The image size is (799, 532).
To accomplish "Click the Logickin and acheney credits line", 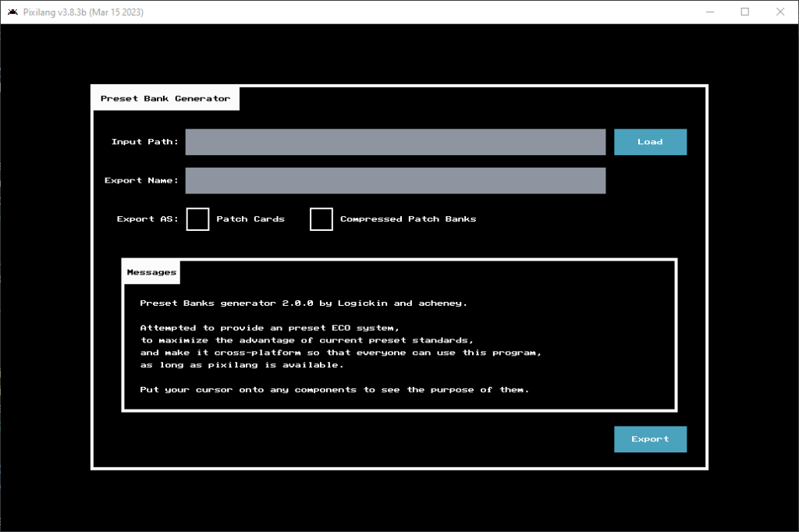I will point(304,303).
